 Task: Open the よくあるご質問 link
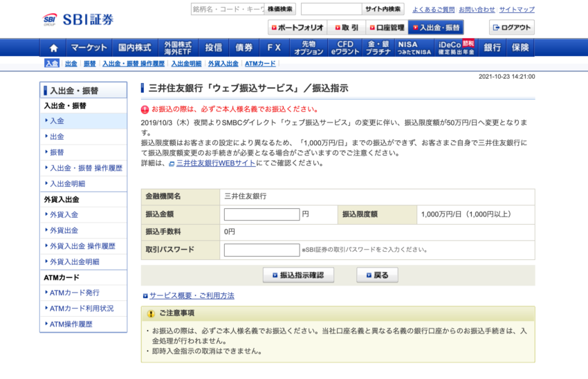coord(434,10)
